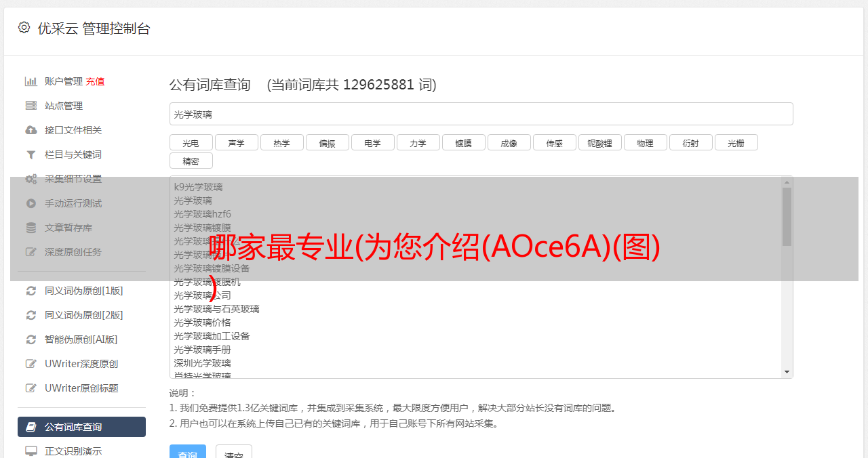Click the 偏振 tag button

pos(327,142)
